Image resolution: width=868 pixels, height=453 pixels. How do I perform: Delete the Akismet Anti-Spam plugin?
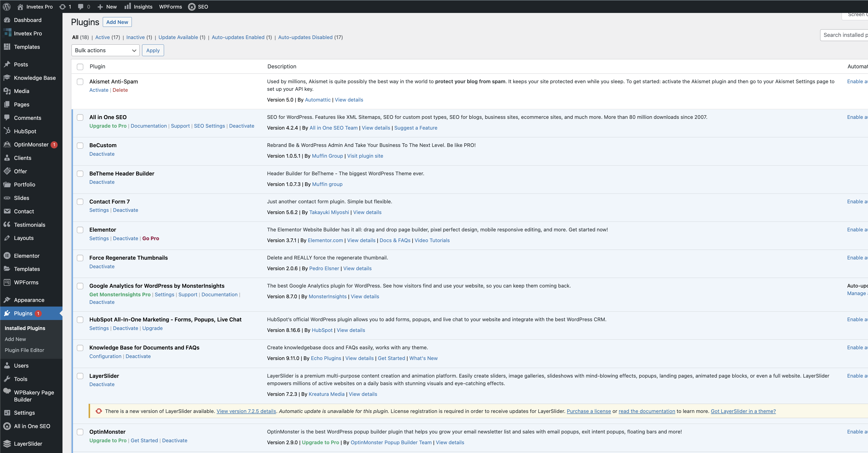point(120,90)
